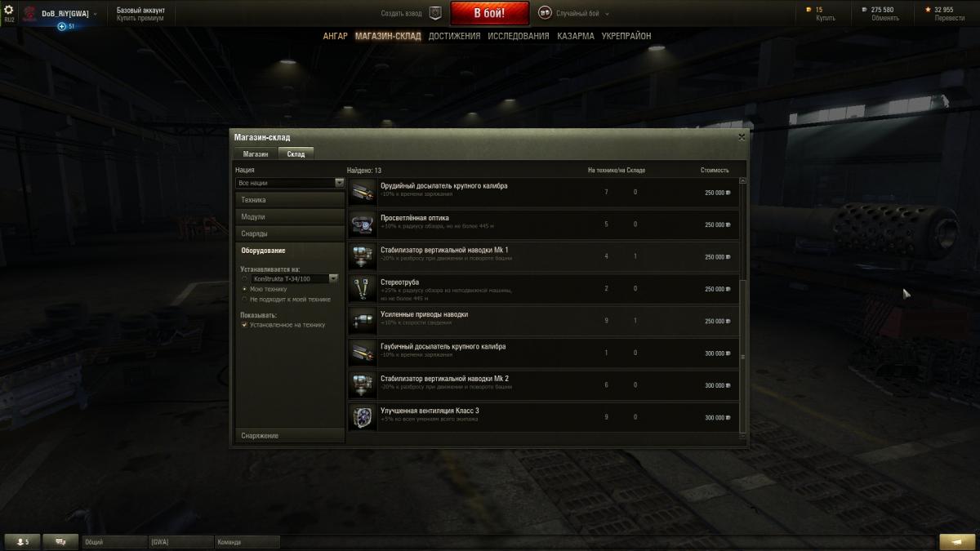Open the ИССЛЕДОВАНИЯ menu item
Image resolution: width=980 pixels, height=551 pixels.
pos(519,36)
